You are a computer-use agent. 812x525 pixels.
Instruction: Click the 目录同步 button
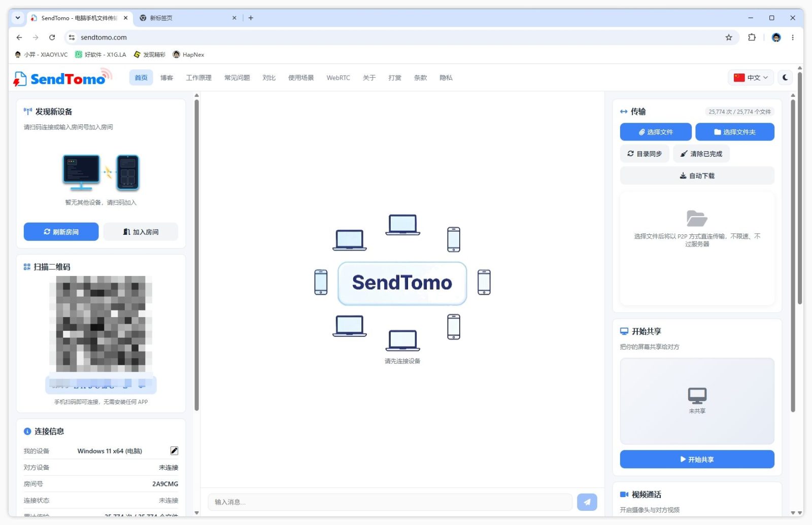point(645,154)
